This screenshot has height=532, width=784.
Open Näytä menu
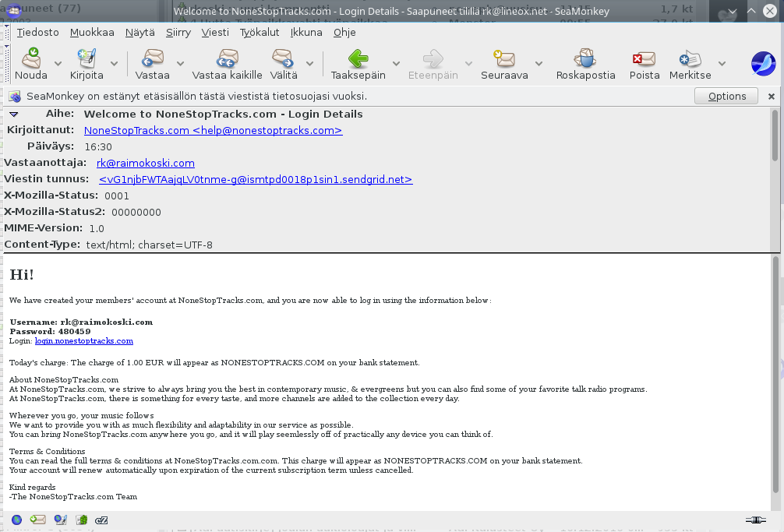pyautogui.click(x=140, y=33)
